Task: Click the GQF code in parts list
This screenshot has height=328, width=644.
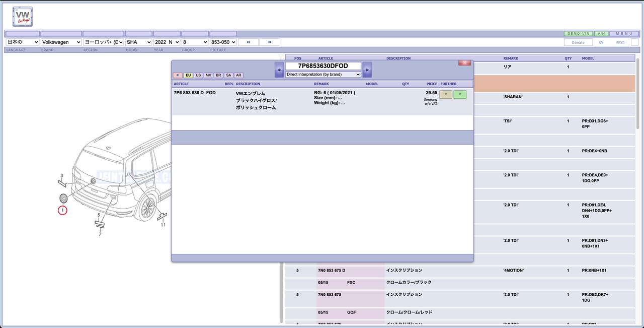Action: coord(351,312)
